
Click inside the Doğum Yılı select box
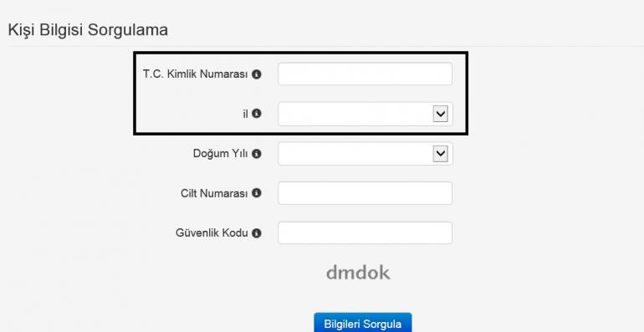365,154
